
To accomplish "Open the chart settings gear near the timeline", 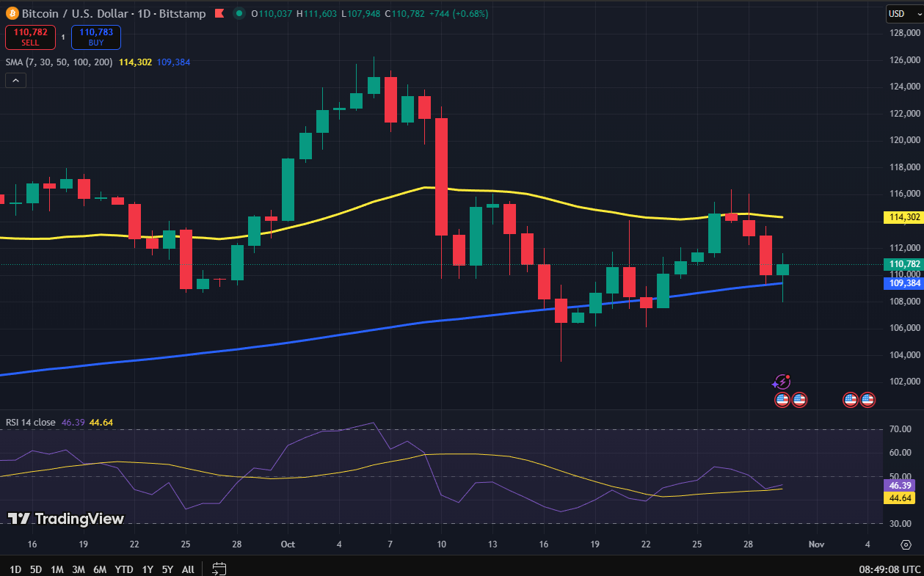I will (x=905, y=544).
